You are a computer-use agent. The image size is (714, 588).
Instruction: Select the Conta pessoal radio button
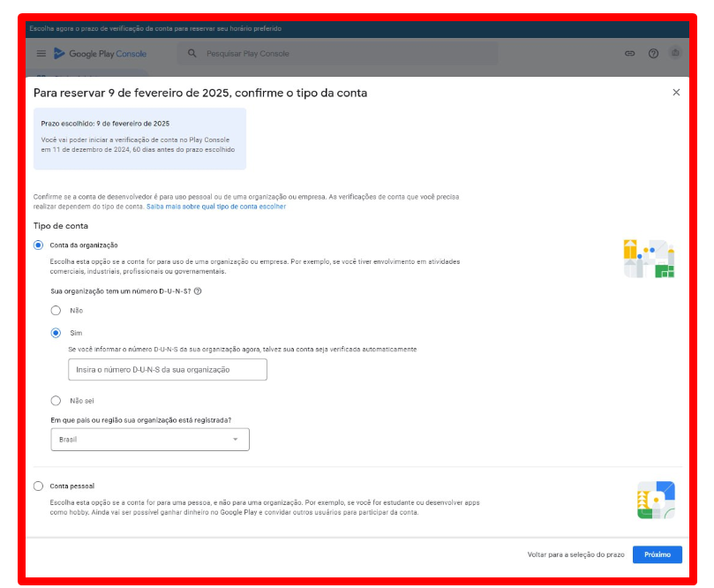coord(38,486)
